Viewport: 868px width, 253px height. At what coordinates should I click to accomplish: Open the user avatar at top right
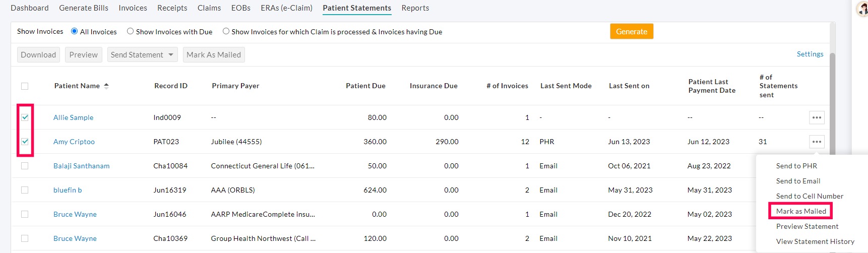tap(863, 9)
